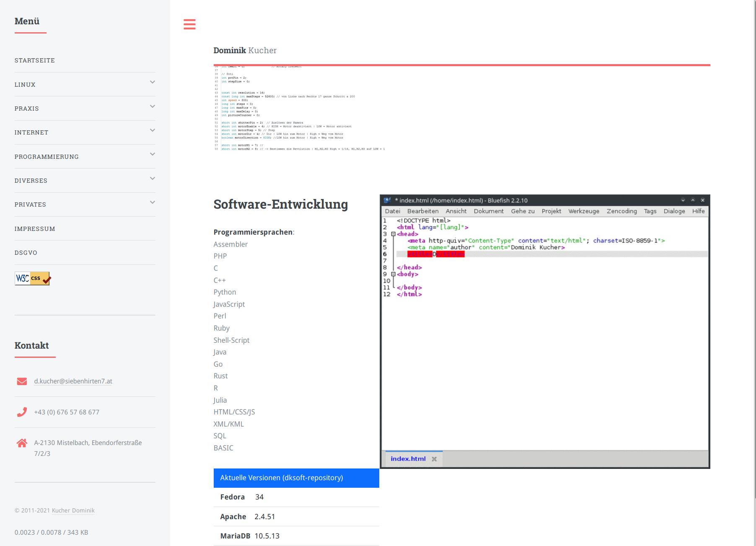
Task: Expand the Privates submenu arrow
Action: tap(153, 202)
